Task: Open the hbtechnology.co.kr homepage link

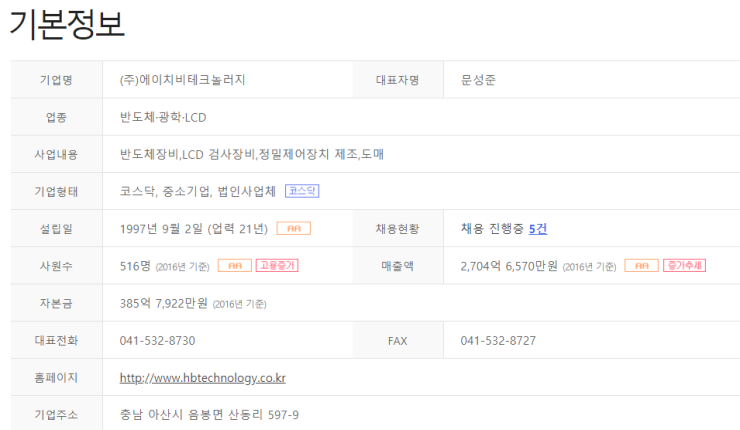Action: 202,378
